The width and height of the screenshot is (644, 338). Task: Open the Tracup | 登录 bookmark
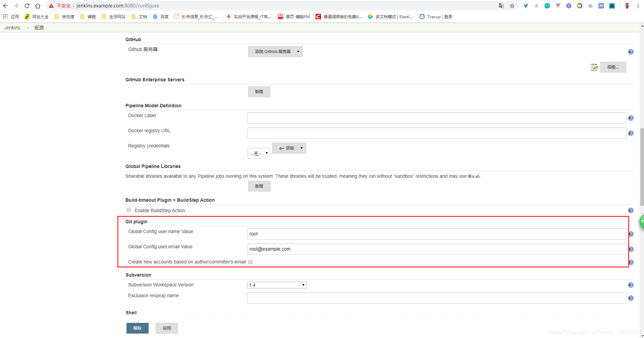(436, 17)
